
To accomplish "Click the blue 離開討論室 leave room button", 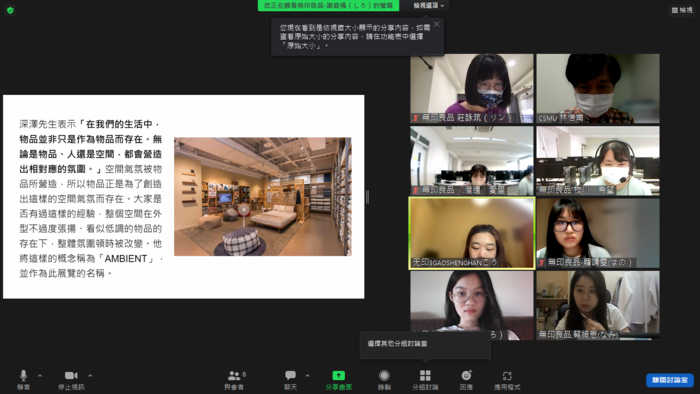I will (670, 380).
